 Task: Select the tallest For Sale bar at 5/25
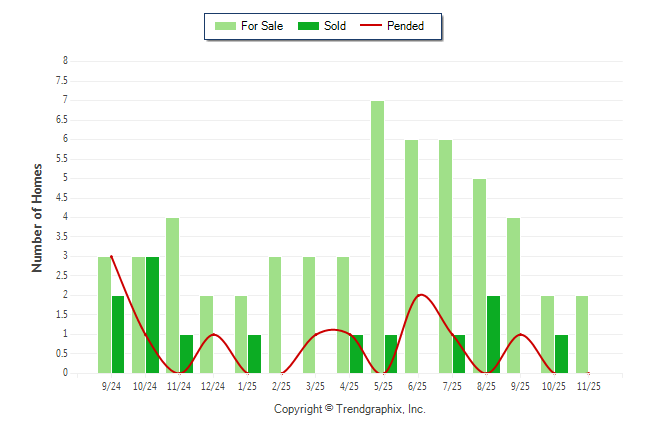(377, 237)
